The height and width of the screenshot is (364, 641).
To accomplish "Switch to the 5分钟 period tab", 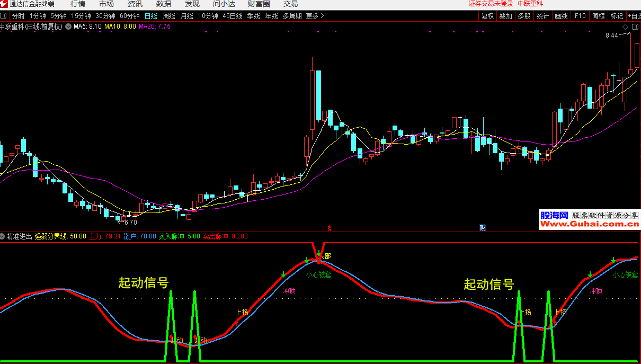I will point(58,16).
